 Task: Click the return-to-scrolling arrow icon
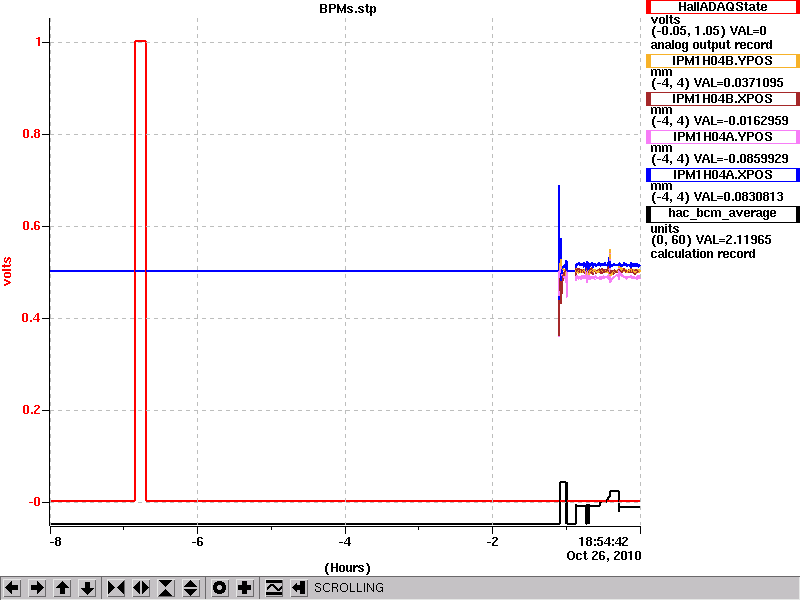(x=299, y=588)
